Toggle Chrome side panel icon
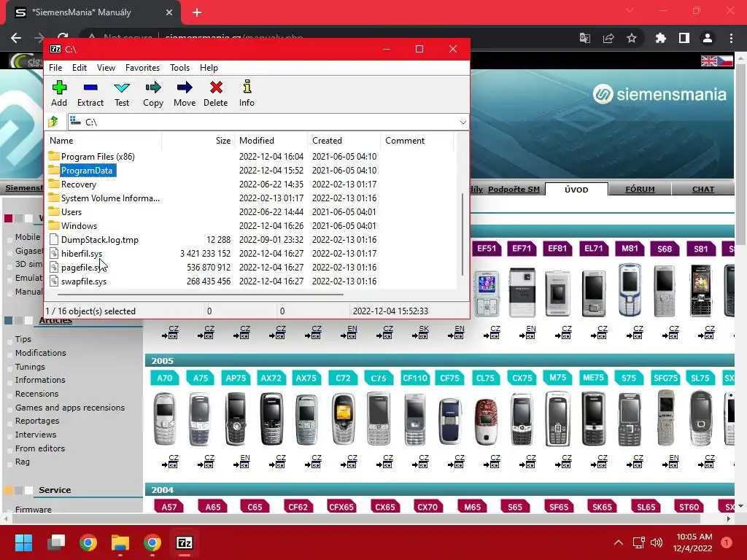Screen dimensions: 747x560 click(684, 38)
